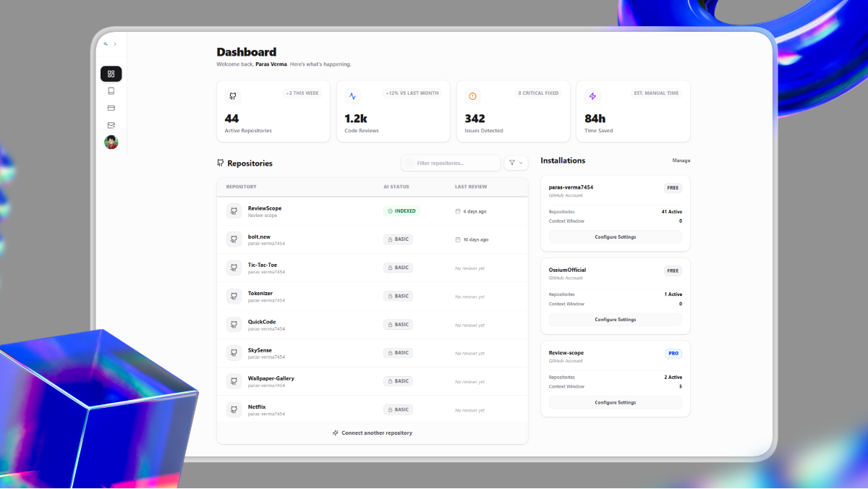The width and height of the screenshot is (868, 489).
Task: Click the pulse icon on Code Reviews card
Action: (x=352, y=95)
